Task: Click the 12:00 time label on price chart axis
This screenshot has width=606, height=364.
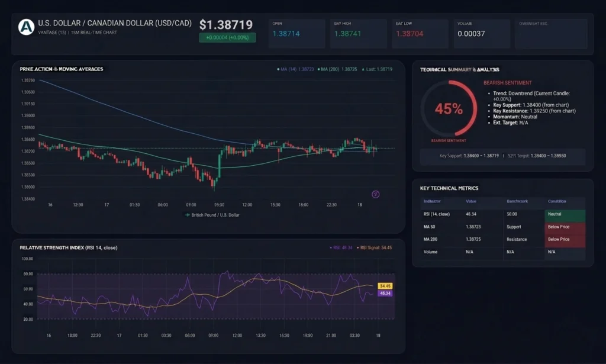Action: (x=247, y=205)
